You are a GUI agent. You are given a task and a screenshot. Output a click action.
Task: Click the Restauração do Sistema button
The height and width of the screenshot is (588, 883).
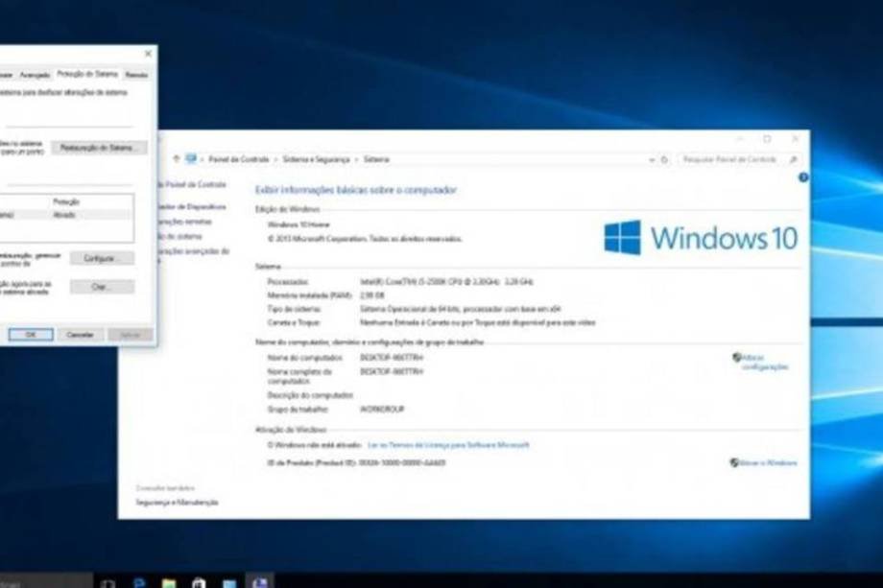pyautogui.click(x=99, y=148)
